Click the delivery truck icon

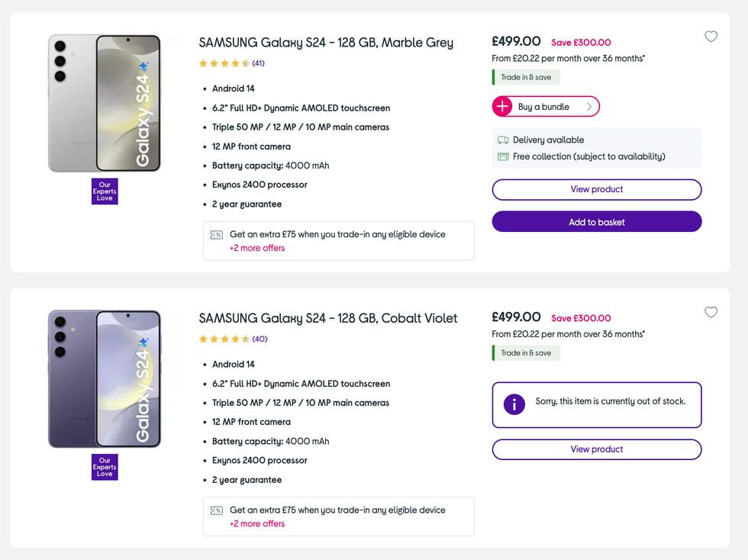[x=501, y=140]
